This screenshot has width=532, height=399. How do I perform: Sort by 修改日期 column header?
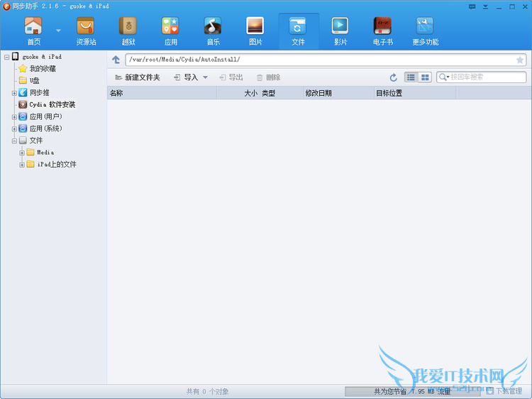pos(338,93)
